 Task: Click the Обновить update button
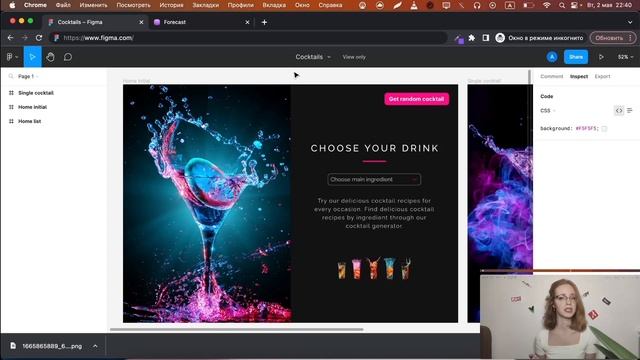613,38
